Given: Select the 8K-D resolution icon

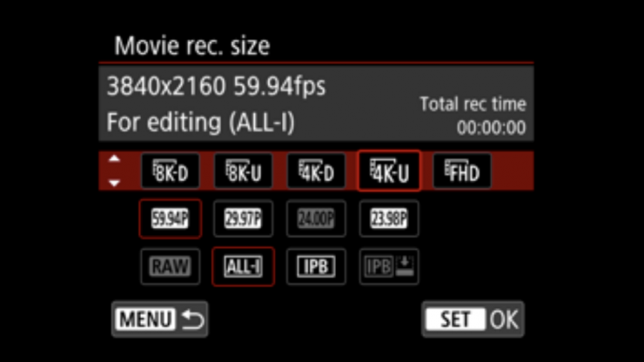Looking at the screenshot, I should click(171, 171).
